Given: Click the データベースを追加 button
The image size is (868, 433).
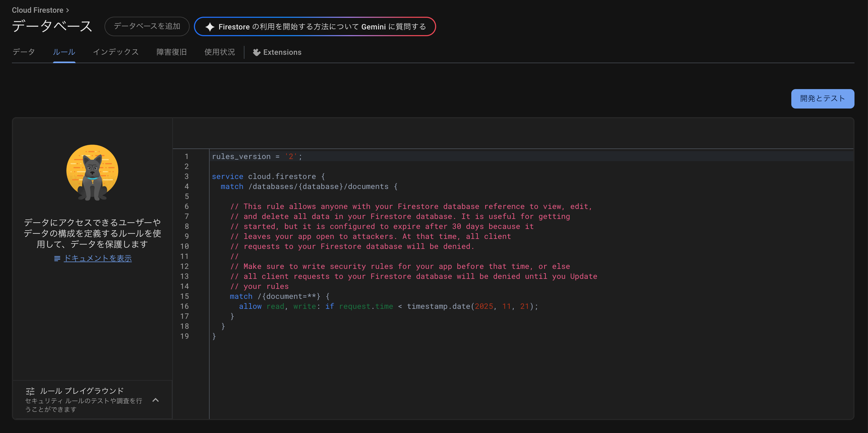Looking at the screenshot, I should (x=147, y=26).
